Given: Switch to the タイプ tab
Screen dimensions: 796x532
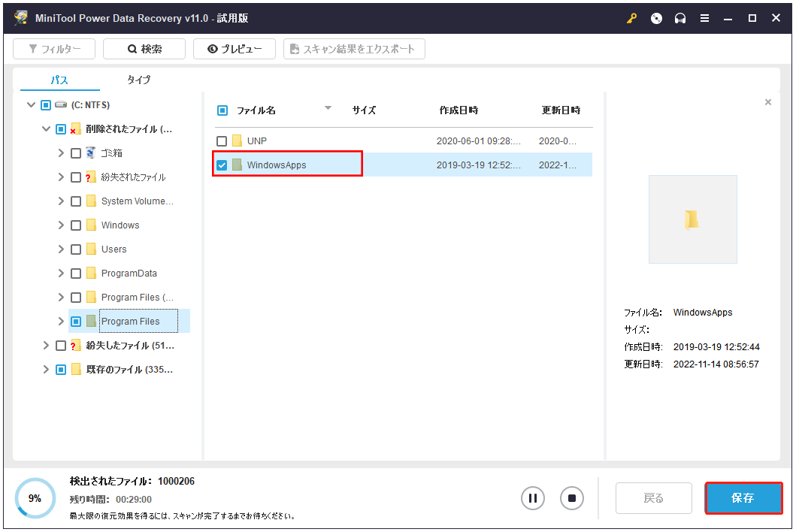Looking at the screenshot, I should tap(138, 80).
